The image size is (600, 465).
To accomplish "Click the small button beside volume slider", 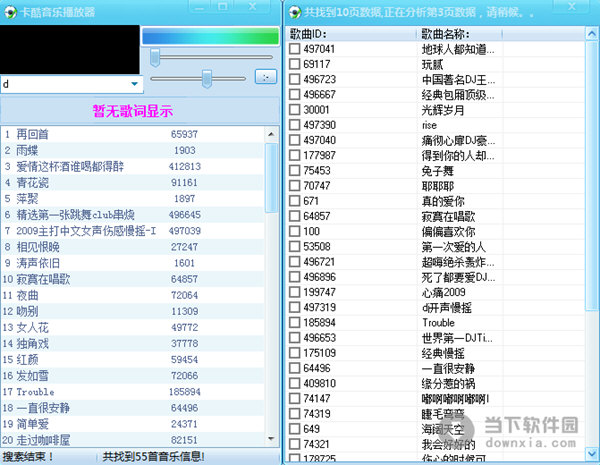I will [x=266, y=77].
